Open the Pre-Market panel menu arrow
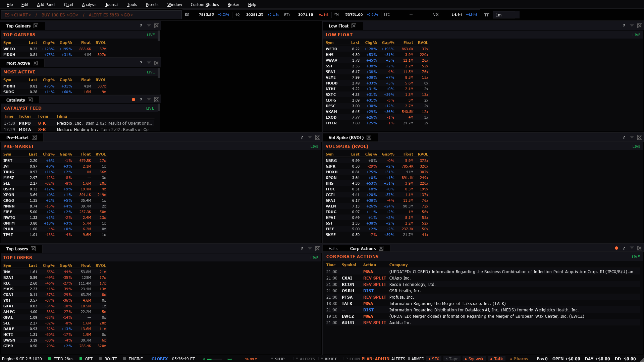The image size is (644, 362). (x=310, y=137)
